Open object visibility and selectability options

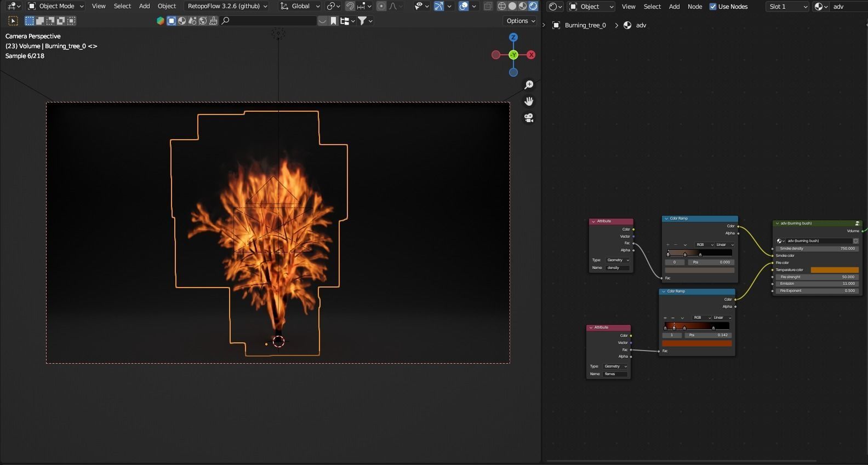pos(422,6)
